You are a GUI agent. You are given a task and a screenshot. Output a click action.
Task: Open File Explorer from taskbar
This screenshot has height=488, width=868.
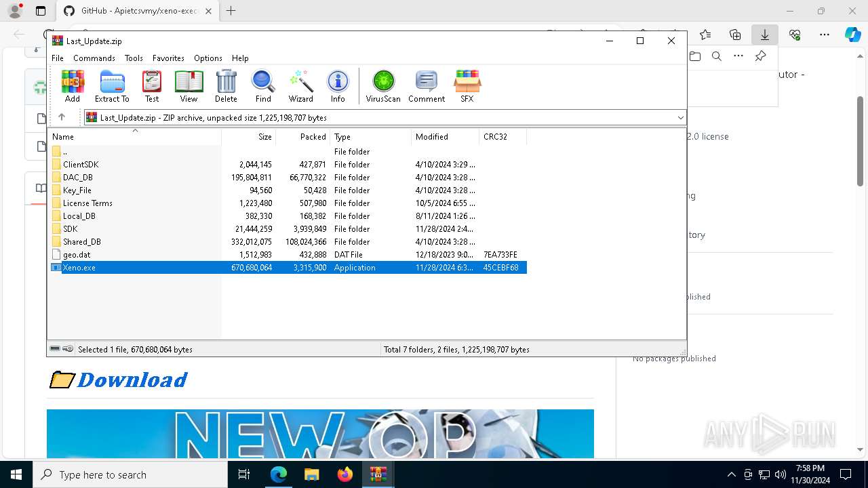point(311,474)
